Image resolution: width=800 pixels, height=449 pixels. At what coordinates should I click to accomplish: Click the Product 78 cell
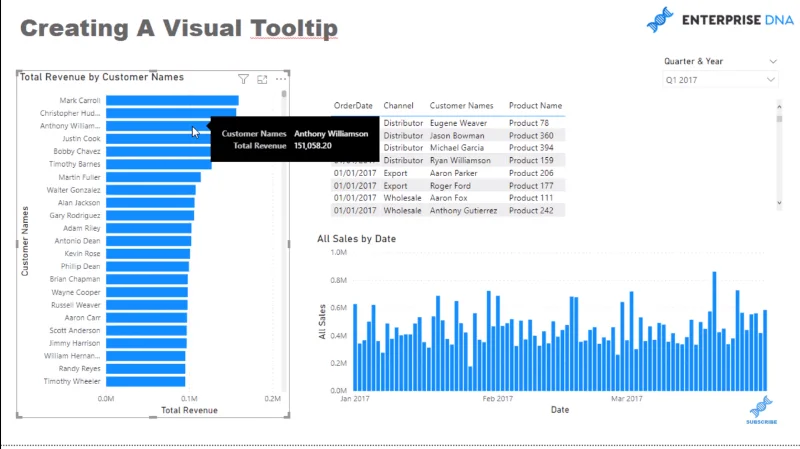tap(529, 123)
